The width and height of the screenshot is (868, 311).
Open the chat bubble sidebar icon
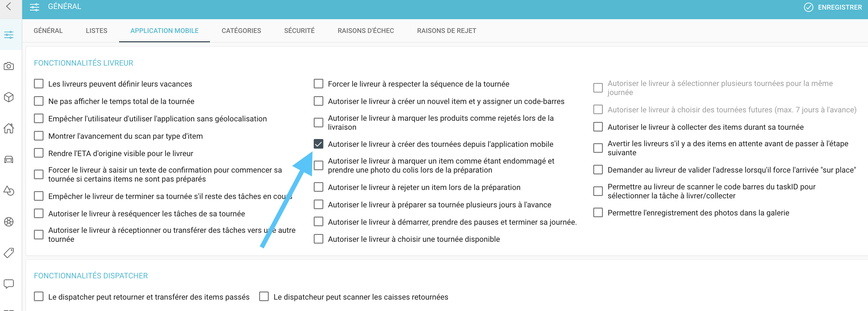tap(9, 284)
